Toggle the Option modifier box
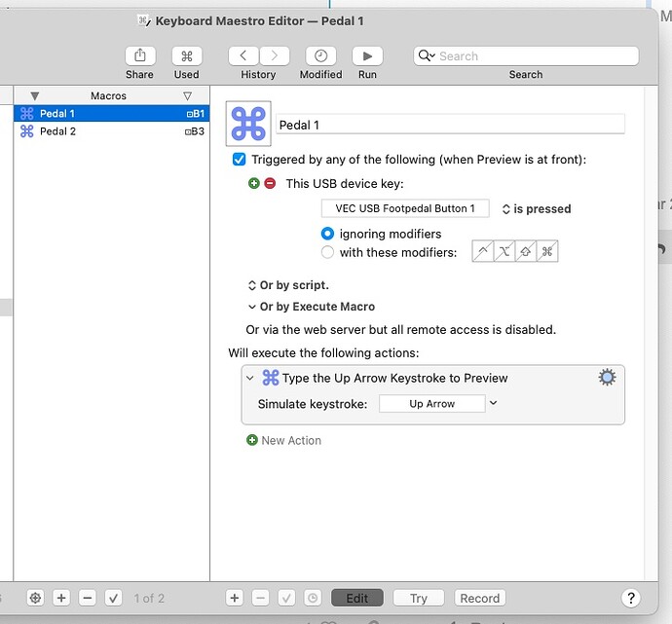This screenshot has height=624, width=672. (504, 251)
